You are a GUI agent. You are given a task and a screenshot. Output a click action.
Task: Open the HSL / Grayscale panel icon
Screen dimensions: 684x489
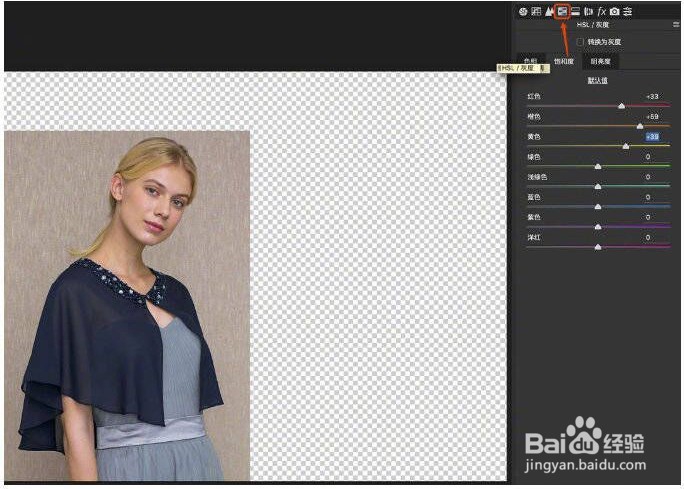click(562, 12)
